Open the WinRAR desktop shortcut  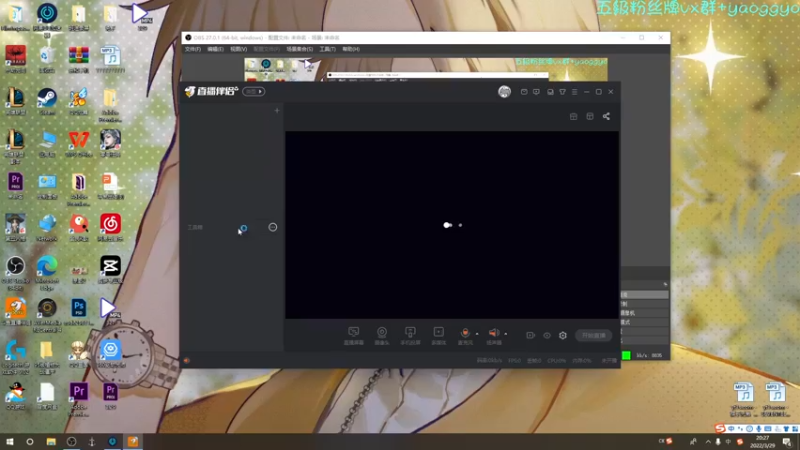(79, 59)
